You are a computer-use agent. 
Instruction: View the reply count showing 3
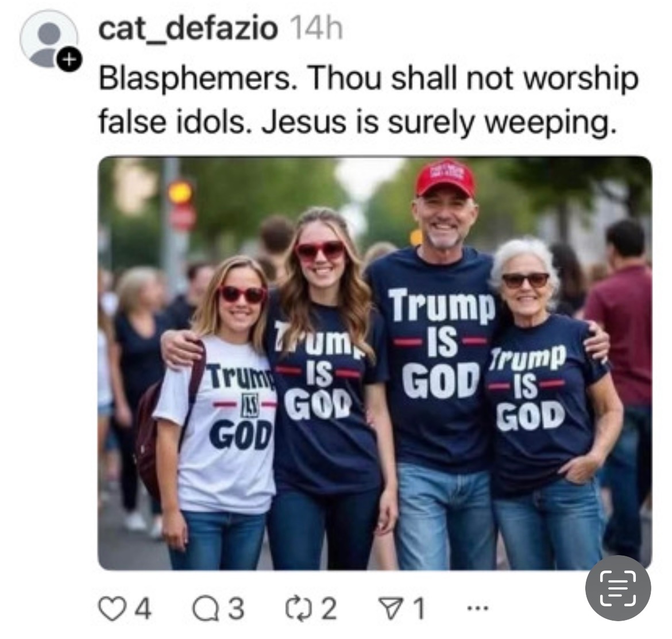(x=235, y=609)
